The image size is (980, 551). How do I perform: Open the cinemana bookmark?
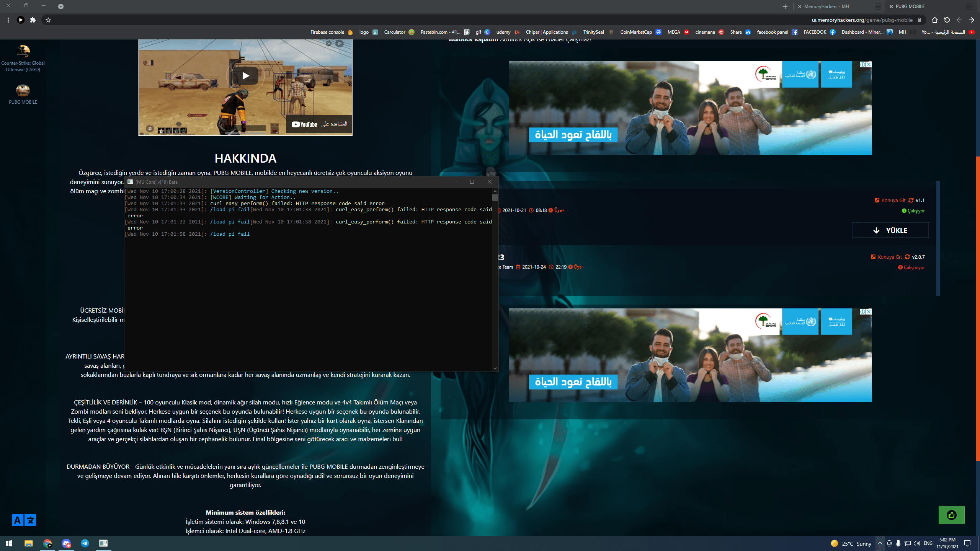710,32
